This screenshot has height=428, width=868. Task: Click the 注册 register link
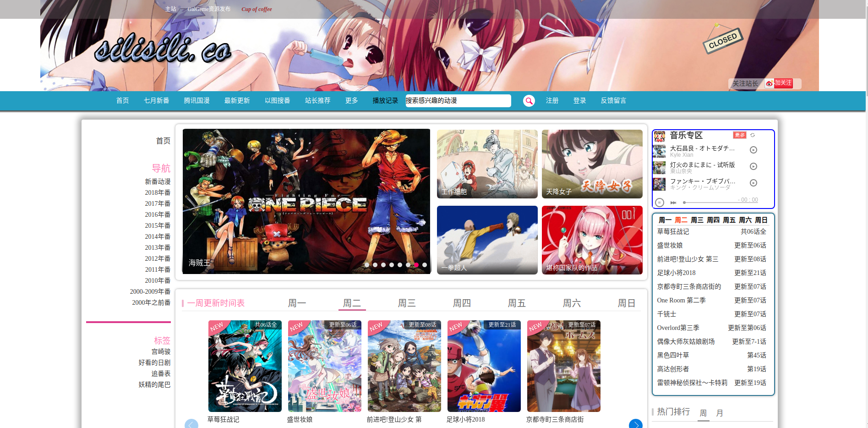552,101
